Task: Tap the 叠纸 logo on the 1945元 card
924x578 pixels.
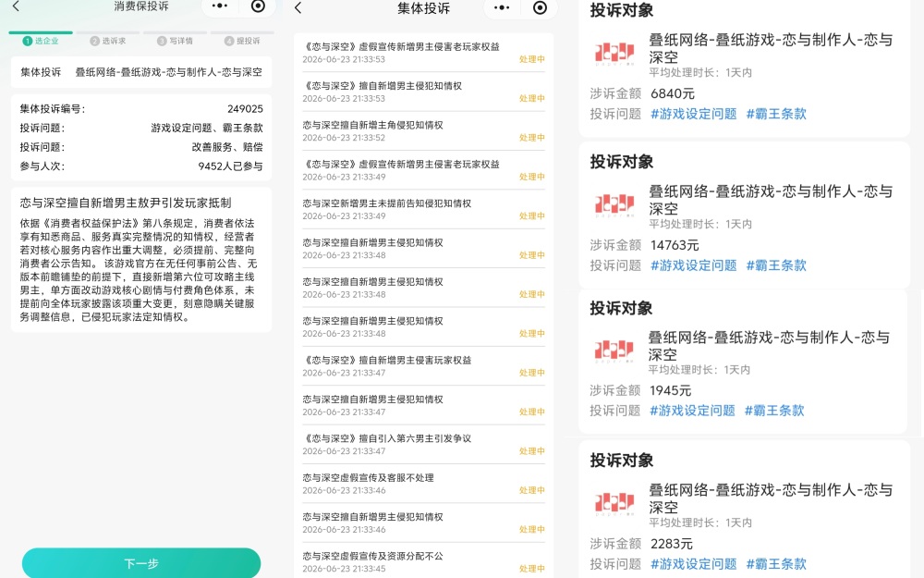Action: 614,350
